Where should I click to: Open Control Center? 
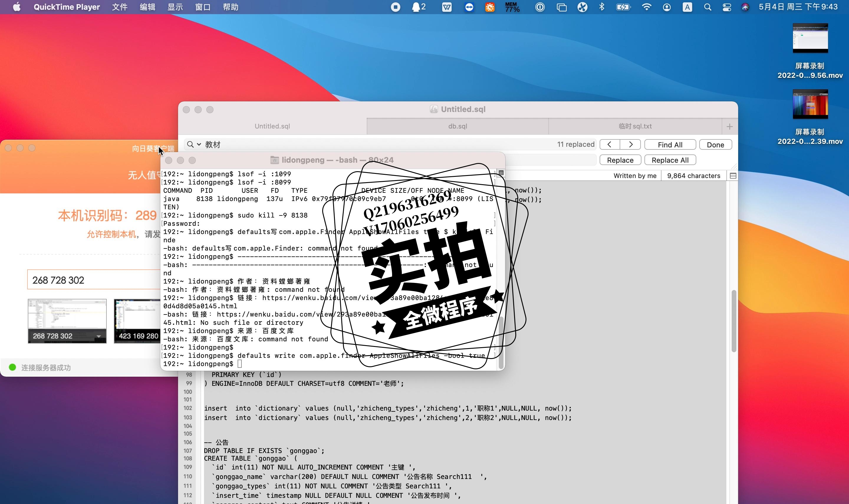(727, 7)
